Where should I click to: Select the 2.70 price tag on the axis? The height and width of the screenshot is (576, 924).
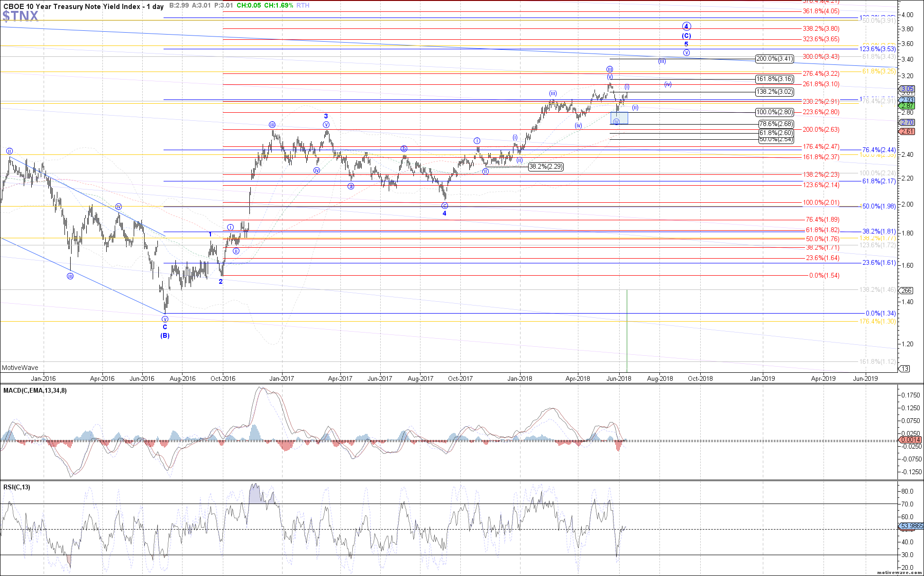coord(907,122)
